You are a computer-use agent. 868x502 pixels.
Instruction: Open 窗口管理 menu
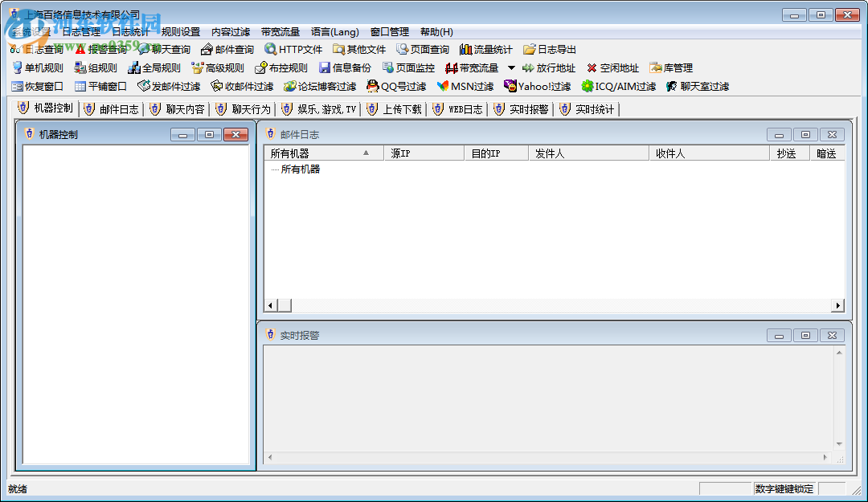[389, 32]
